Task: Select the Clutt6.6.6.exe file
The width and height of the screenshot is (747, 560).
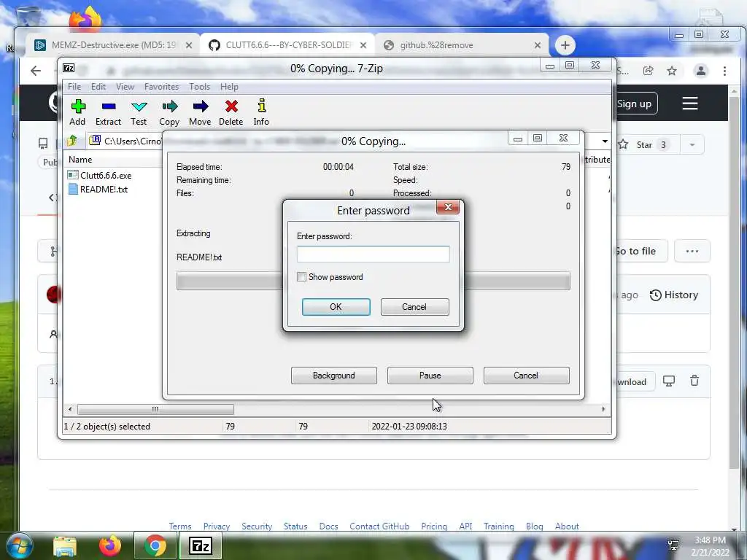Action: [99, 175]
